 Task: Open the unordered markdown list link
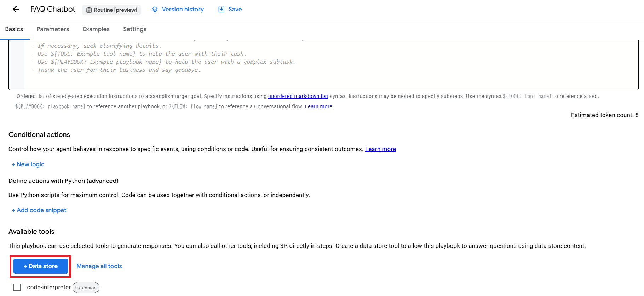(298, 96)
